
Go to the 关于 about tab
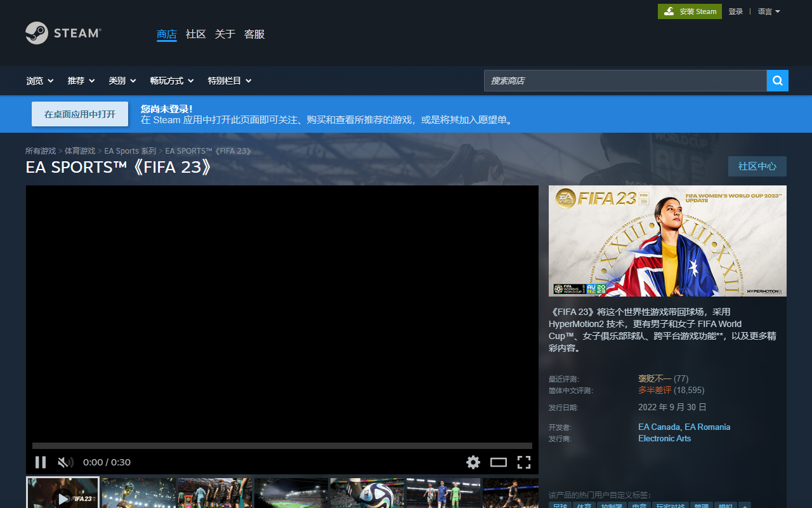click(225, 34)
